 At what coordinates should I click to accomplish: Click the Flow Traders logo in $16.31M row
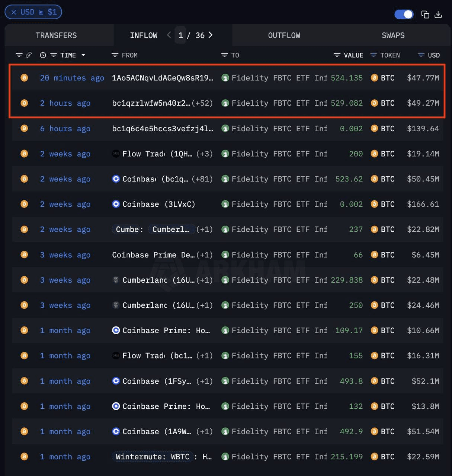116,356
